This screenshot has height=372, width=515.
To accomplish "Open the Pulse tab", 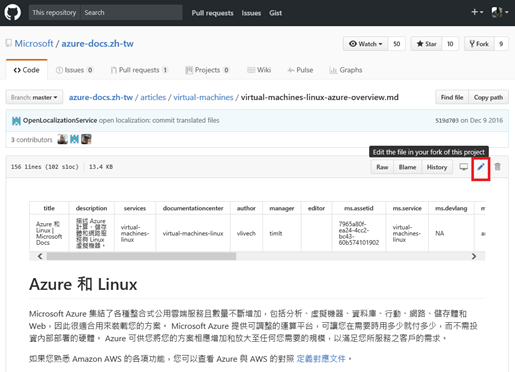I will point(300,70).
